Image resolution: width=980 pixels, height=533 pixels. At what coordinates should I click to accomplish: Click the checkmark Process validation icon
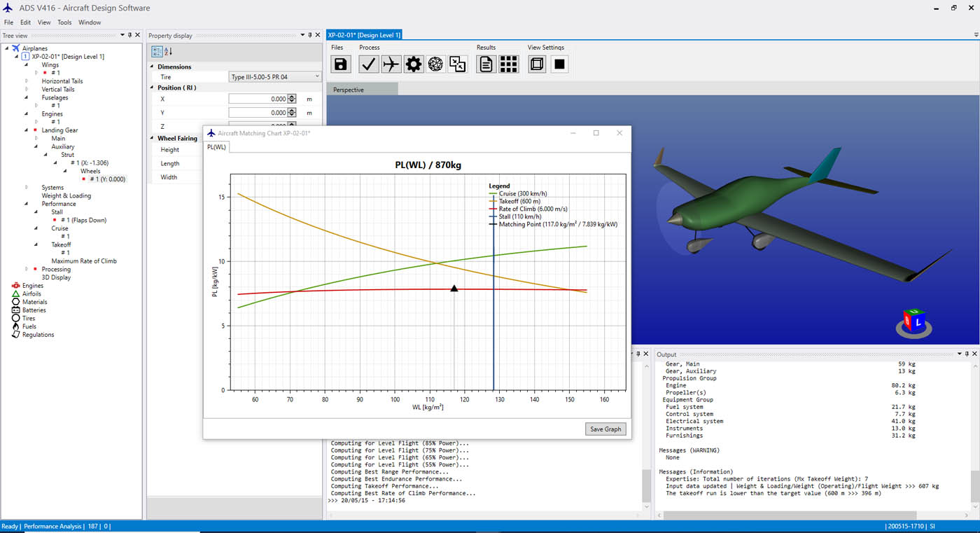coord(368,64)
